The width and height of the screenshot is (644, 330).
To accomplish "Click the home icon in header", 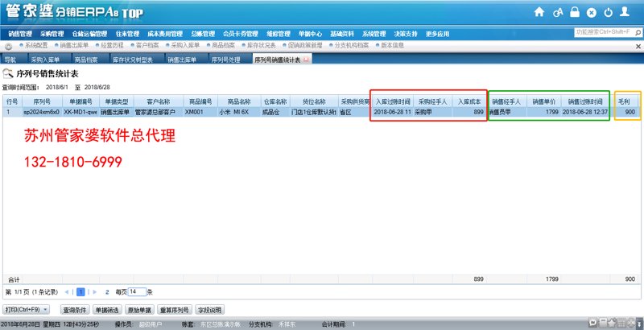I will 539,12.
